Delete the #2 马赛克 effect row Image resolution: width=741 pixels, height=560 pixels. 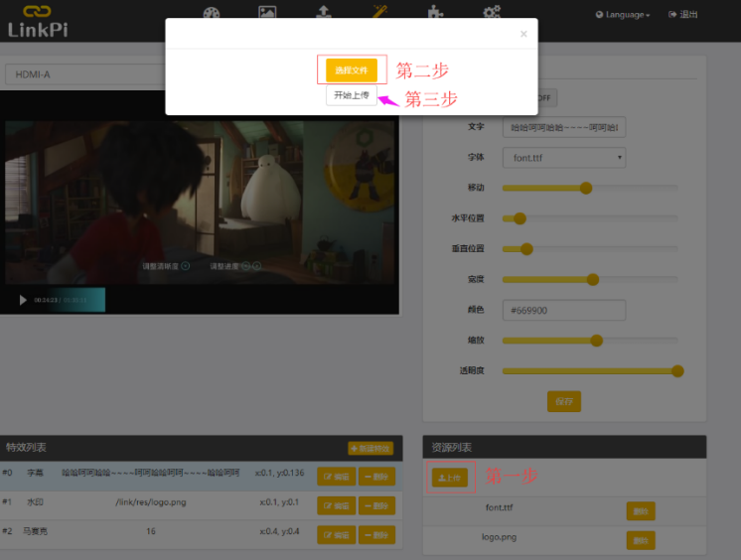coord(376,535)
